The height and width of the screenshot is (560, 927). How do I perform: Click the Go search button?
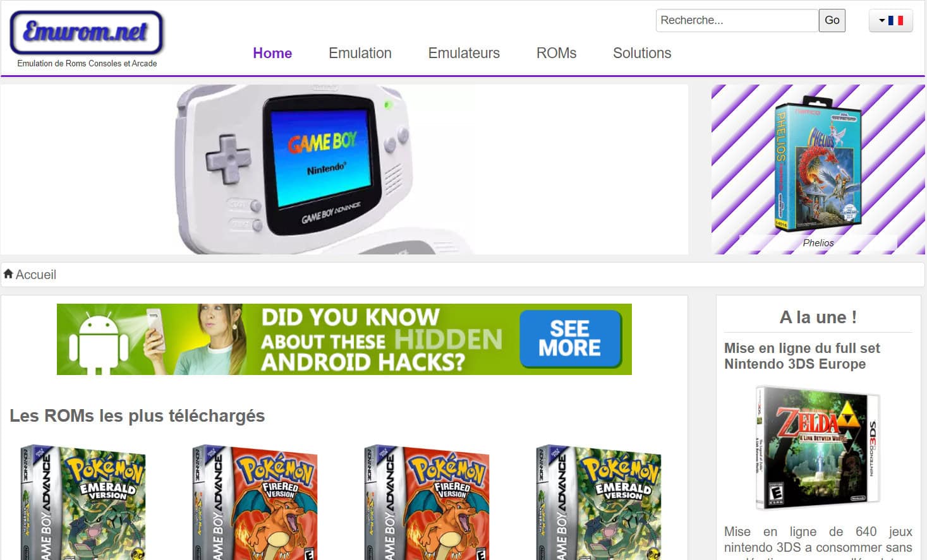(832, 20)
